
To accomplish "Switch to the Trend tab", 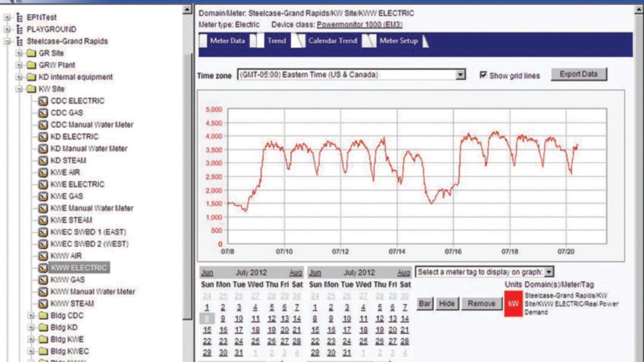I will [276, 41].
